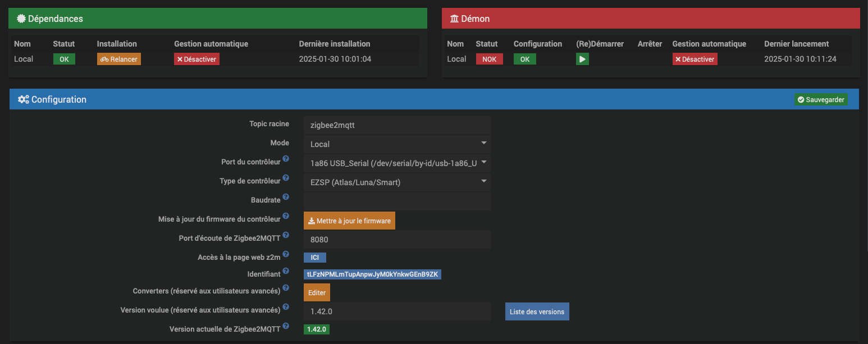Screen dimensions: 868x344
Task: Click the gear icon in the Dépendances header
Action: tap(21, 19)
